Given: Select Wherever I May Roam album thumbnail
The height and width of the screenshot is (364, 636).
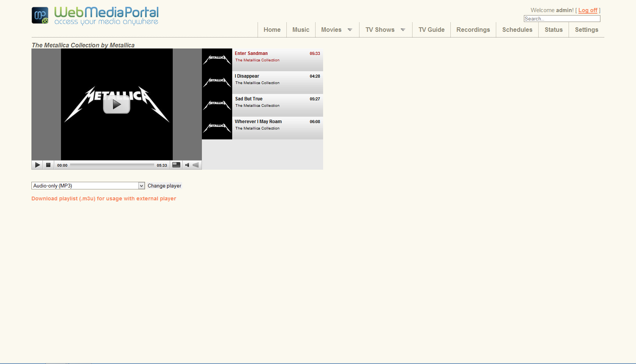Looking at the screenshot, I should (x=217, y=128).
